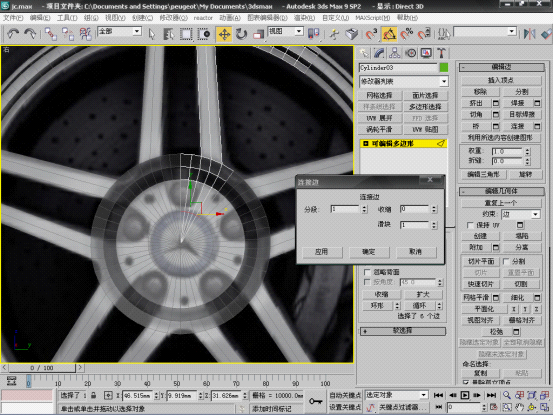Expand the 软选择 rollout
Screen dimensions: 553x415
[x=403, y=331]
